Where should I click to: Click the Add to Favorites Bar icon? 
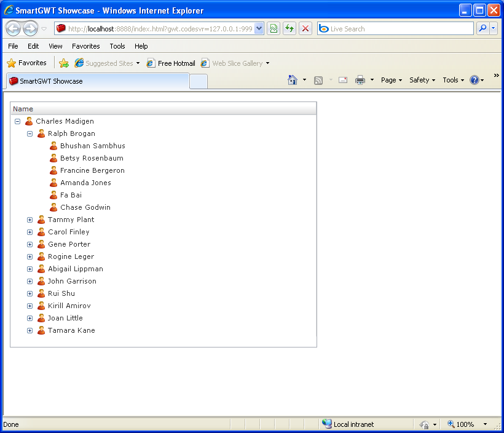pos(64,63)
